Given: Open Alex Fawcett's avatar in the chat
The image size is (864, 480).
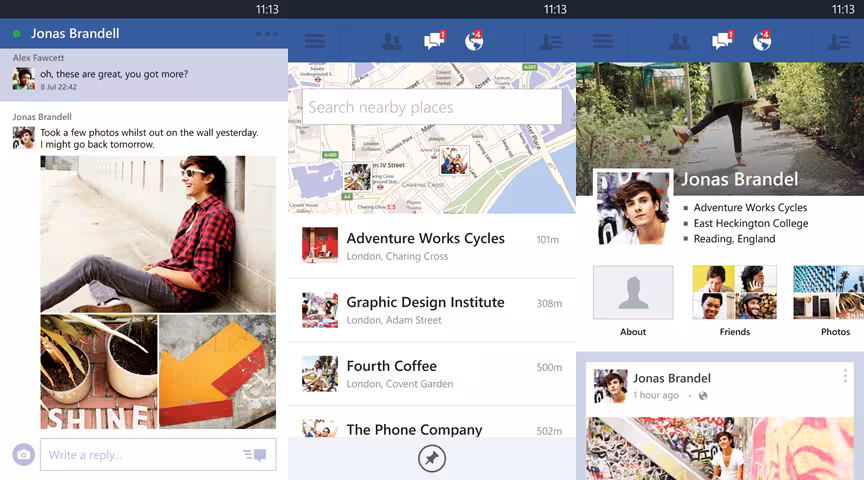Looking at the screenshot, I should pyautogui.click(x=24, y=79).
